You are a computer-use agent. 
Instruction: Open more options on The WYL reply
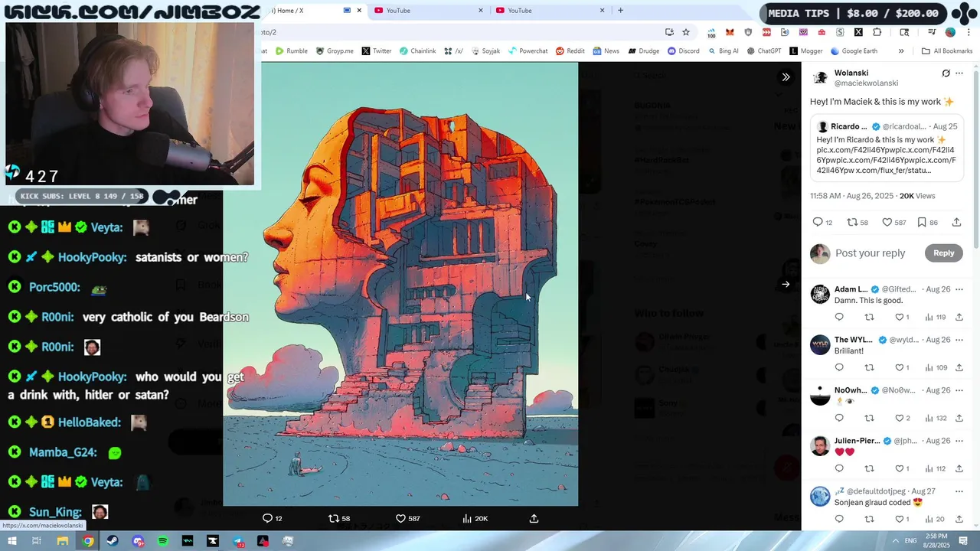coord(959,340)
